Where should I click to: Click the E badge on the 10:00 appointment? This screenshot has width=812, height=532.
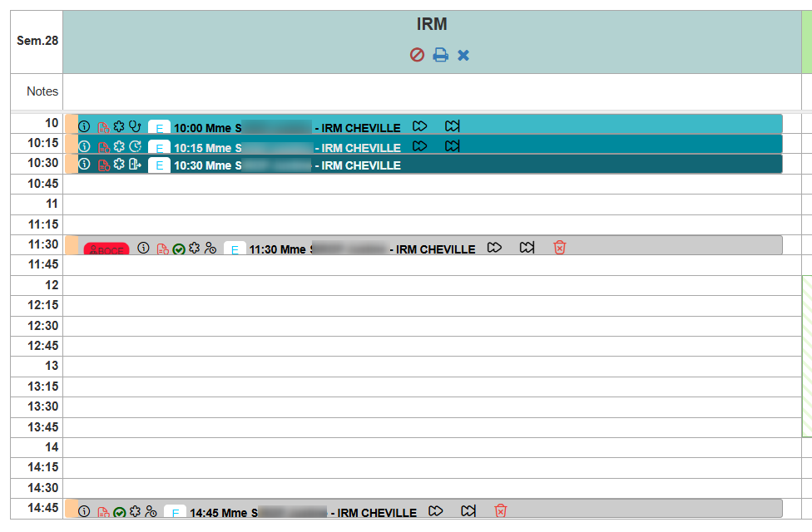point(160,127)
